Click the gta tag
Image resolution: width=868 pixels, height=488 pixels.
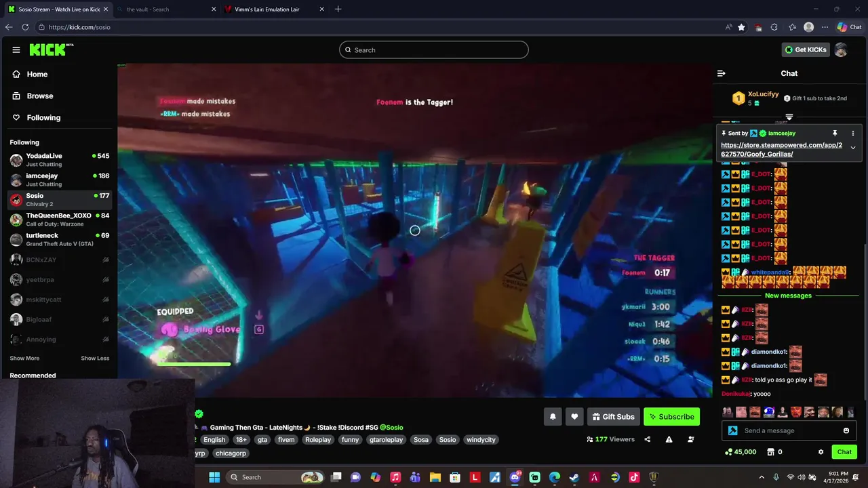[x=262, y=440]
